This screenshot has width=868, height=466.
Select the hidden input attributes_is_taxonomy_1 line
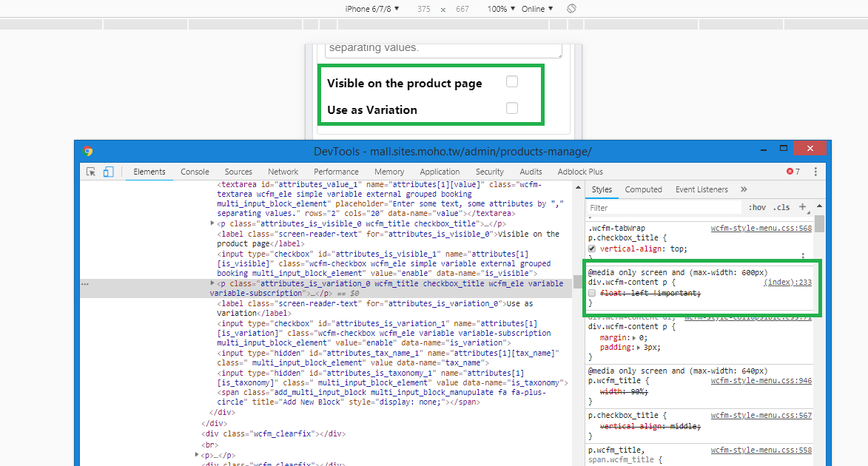[392, 378]
